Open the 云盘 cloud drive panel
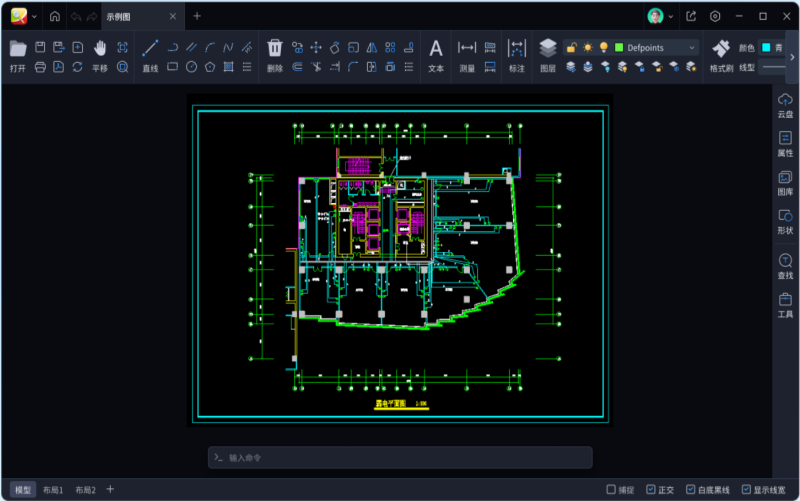The width and height of the screenshot is (800, 501). 785,104
